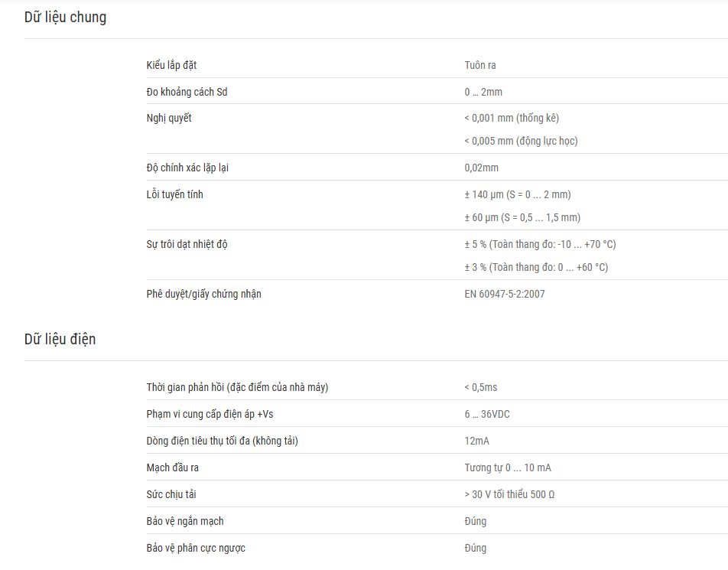This screenshot has height=570, width=728.
Task: Select the 'Nghị quyết' row label
Action: (x=169, y=118)
